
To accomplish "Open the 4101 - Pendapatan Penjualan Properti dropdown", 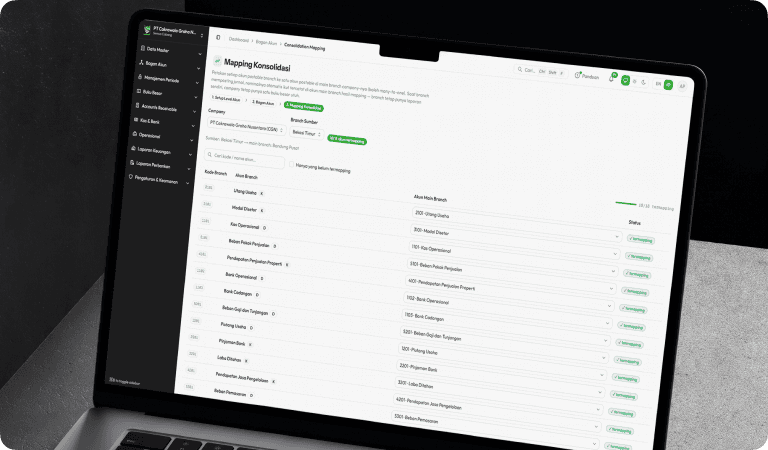I will pyautogui.click(x=508, y=294).
